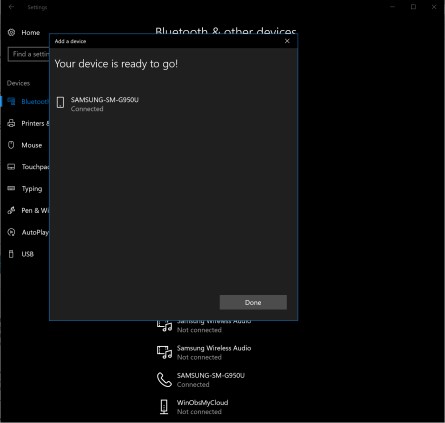Open the Pen & Windows Ink settings
Viewport: 445px width, 423px height.
[28, 211]
